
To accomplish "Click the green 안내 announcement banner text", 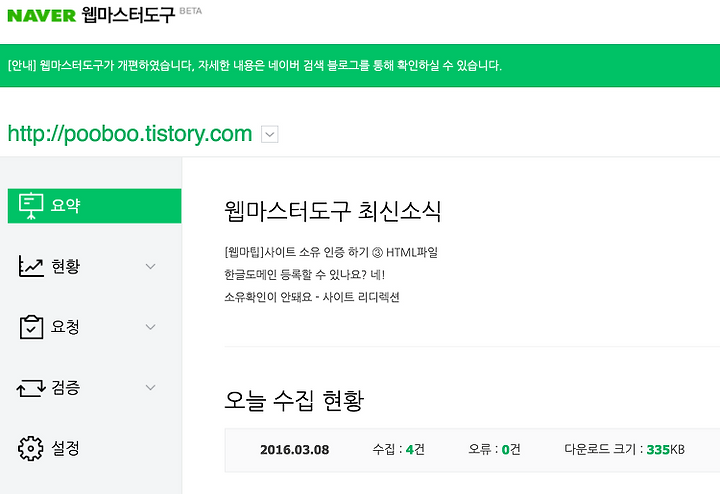I will tap(255, 65).
